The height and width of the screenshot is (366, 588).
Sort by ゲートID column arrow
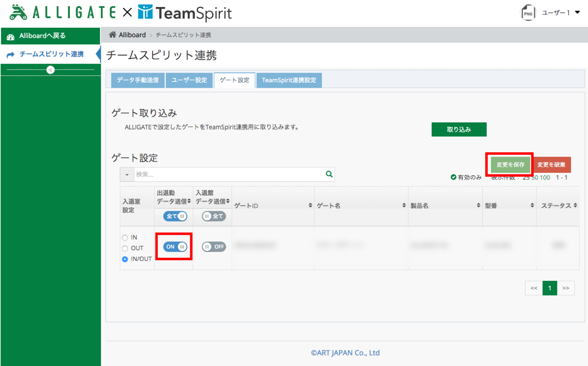coord(311,206)
